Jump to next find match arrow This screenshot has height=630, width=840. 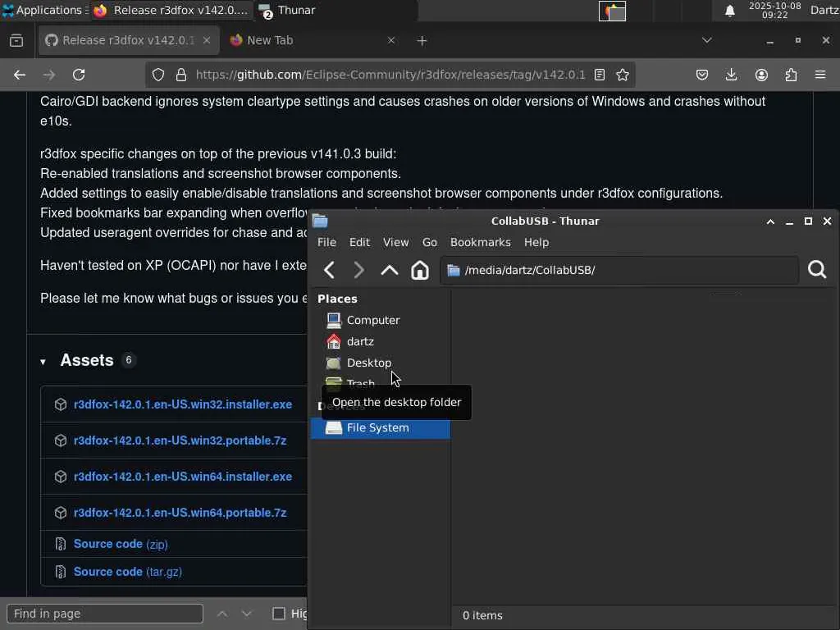(246, 614)
